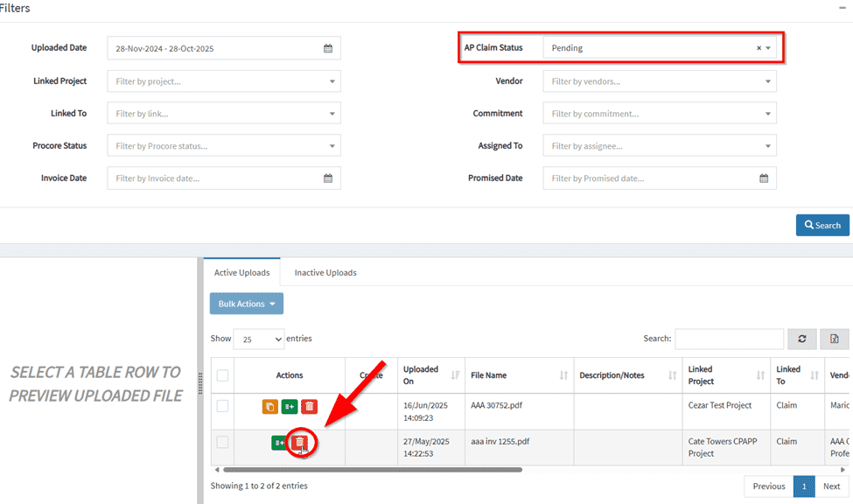Open the Bulk Actions dropdown

pos(246,304)
